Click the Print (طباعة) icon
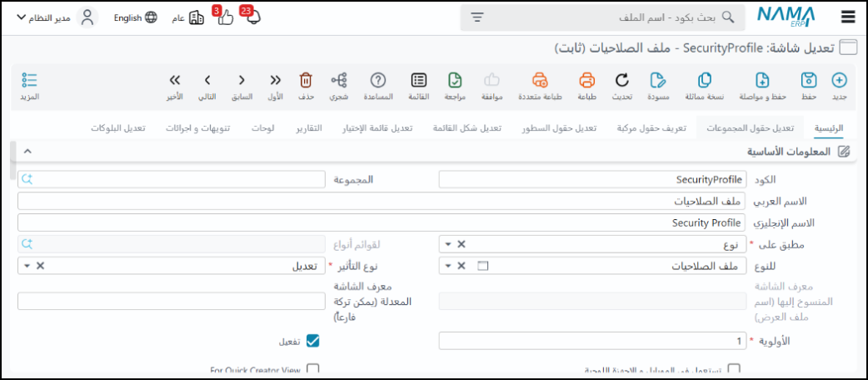 point(586,81)
